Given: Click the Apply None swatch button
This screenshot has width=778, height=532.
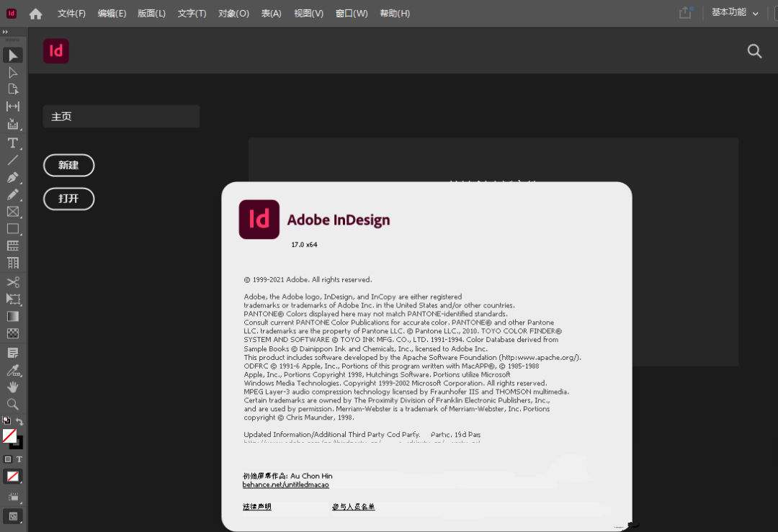Looking at the screenshot, I should click(x=13, y=477).
